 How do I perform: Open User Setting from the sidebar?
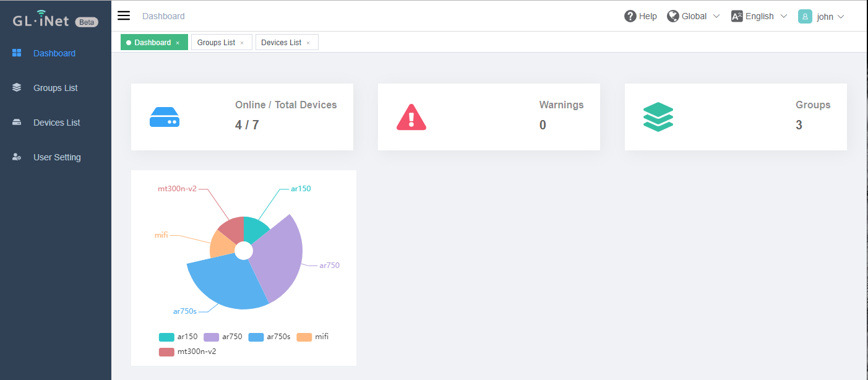[56, 157]
